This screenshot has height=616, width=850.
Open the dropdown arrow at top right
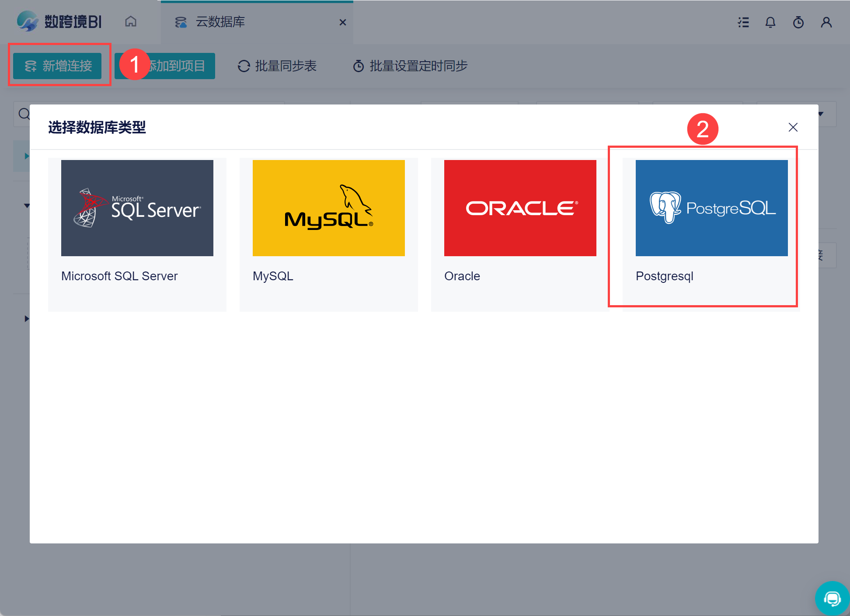click(x=821, y=114)
